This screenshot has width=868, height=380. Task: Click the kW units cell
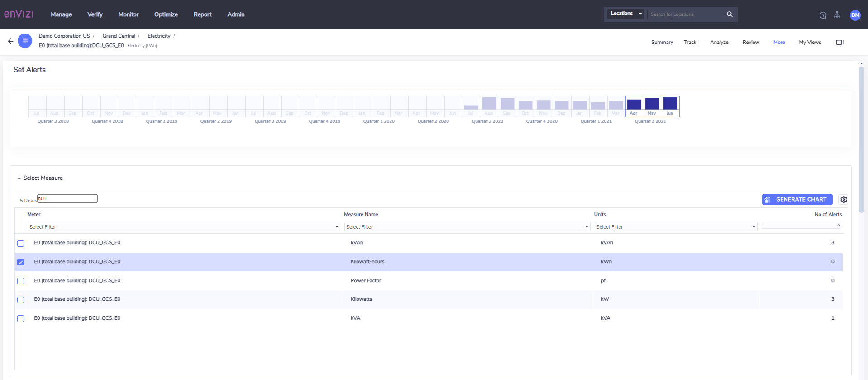tap(605, 299)
